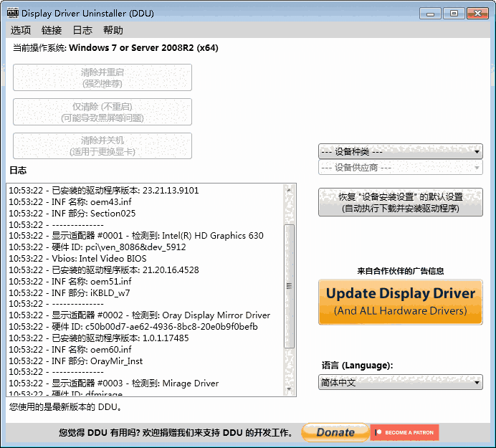Select log line INF 名称: oem60.inf
This screenshot has width=496, height=448.
70,349
